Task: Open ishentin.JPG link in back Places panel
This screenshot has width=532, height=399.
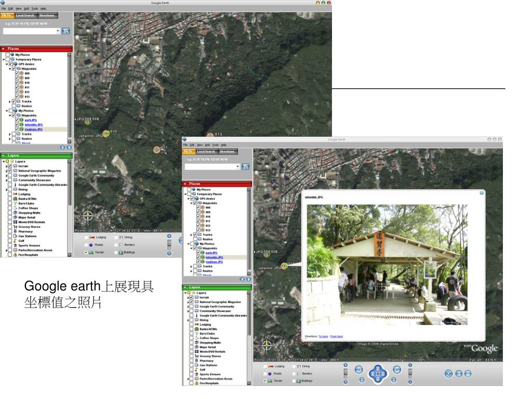Action: [x=34, y=125]
